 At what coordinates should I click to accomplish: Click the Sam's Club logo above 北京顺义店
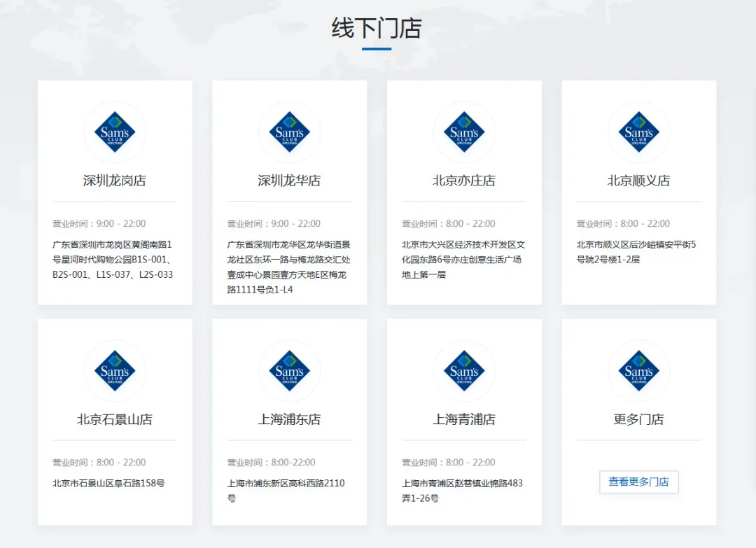639,132
